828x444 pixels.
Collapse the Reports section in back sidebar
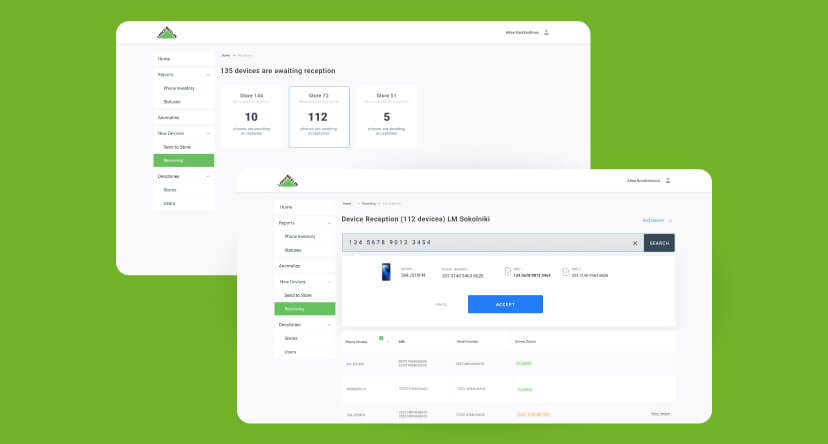coord(207,74)
